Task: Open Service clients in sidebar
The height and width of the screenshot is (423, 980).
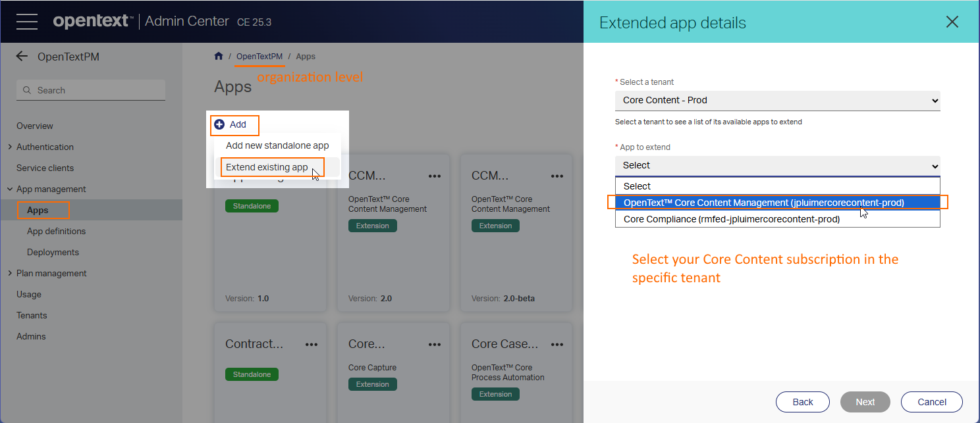Action: coord(45,168)
